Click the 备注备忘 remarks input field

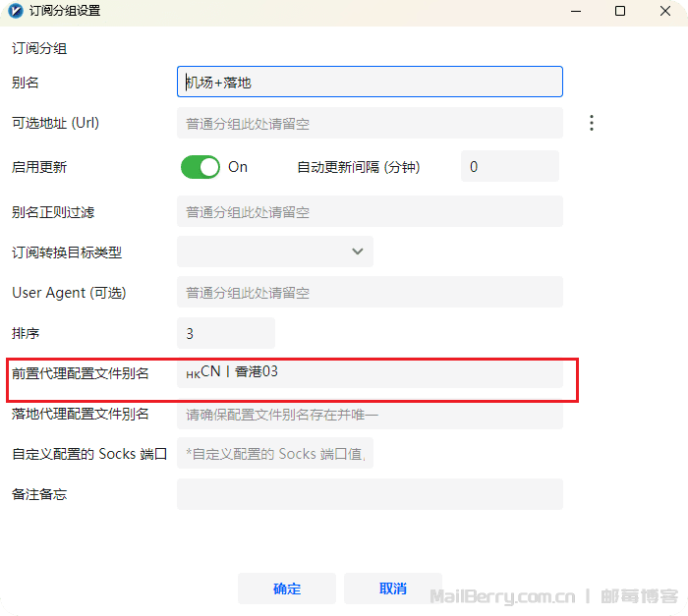[x=370, y=494]
